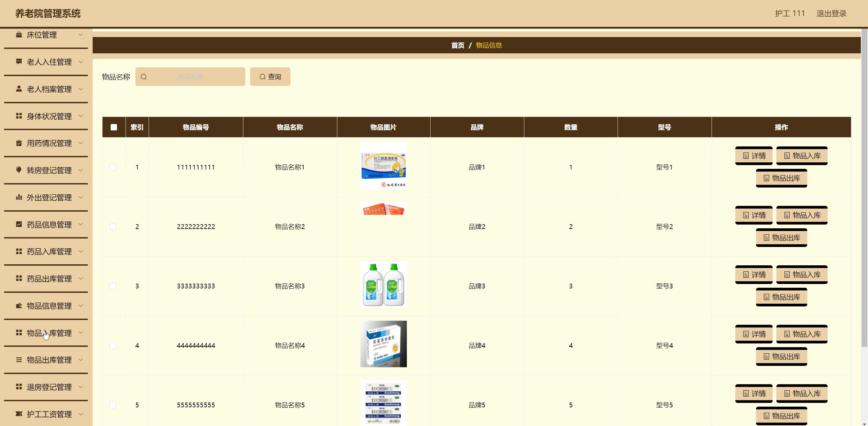Viewport: 868px width, 426px height.
Task: Click the person icon beside 老人档案管理
Action: coord(19,89)
